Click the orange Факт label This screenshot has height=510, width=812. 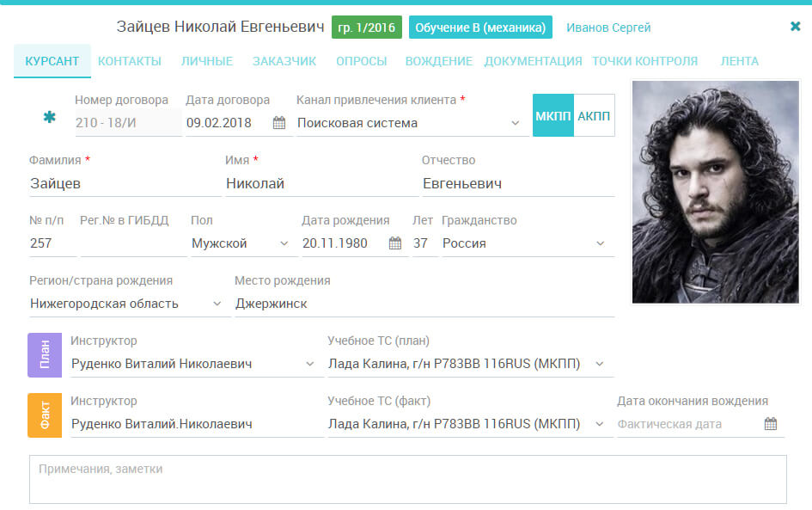pos(45,415)
